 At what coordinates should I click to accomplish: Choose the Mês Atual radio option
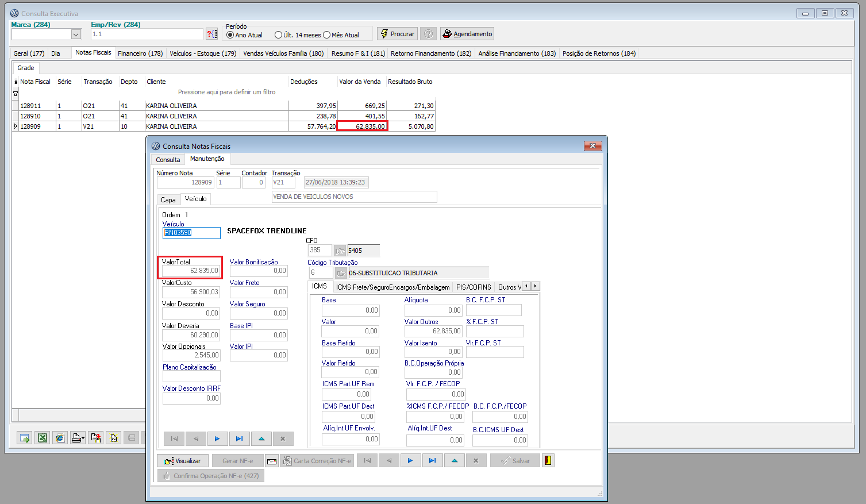pyautogui.click(x=327, y=35)
